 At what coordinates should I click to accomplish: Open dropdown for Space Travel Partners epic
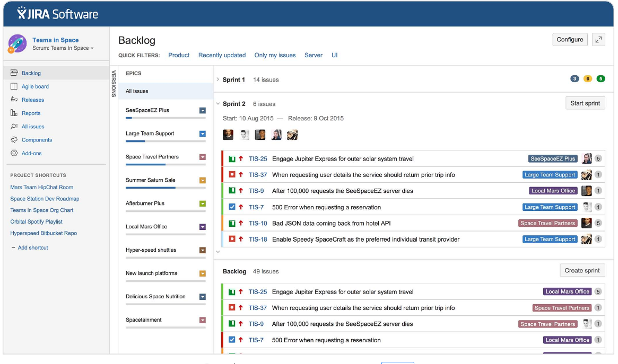point(203,157)
